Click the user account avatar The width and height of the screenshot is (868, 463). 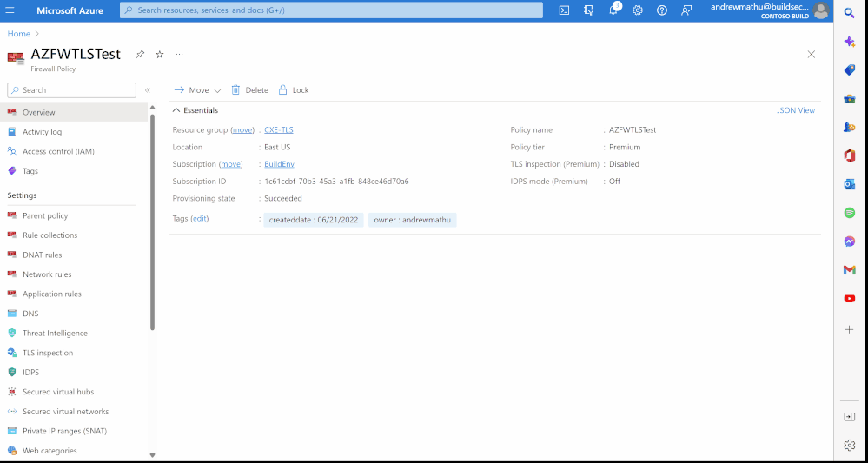coord(821,10)
